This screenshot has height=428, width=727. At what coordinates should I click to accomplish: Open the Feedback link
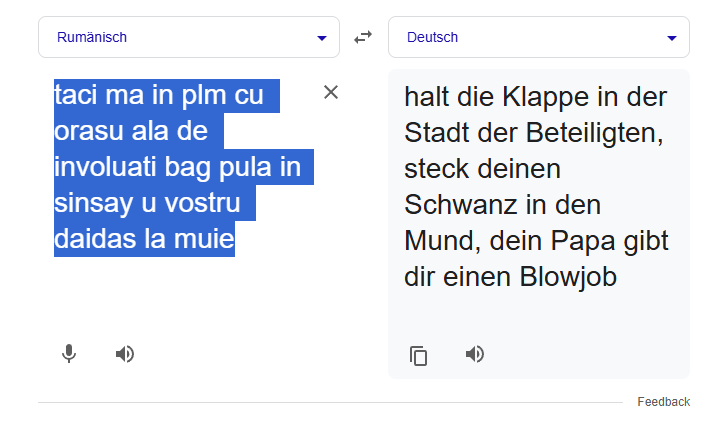click(x=663, y=402)
